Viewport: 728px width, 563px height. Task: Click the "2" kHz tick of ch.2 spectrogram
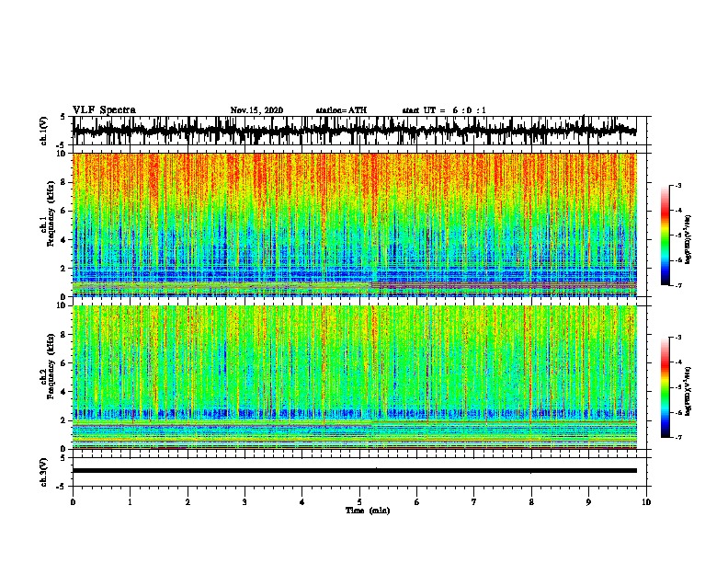tap(65, 420)
